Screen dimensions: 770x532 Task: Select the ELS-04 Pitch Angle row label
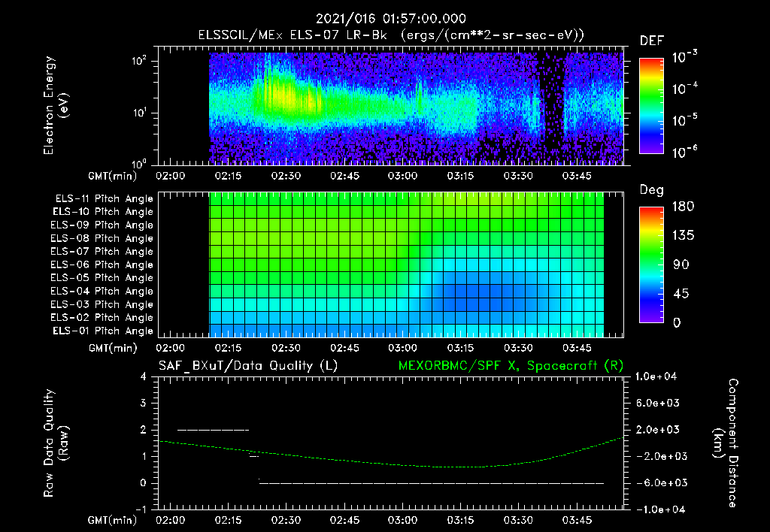click(102, 291)
